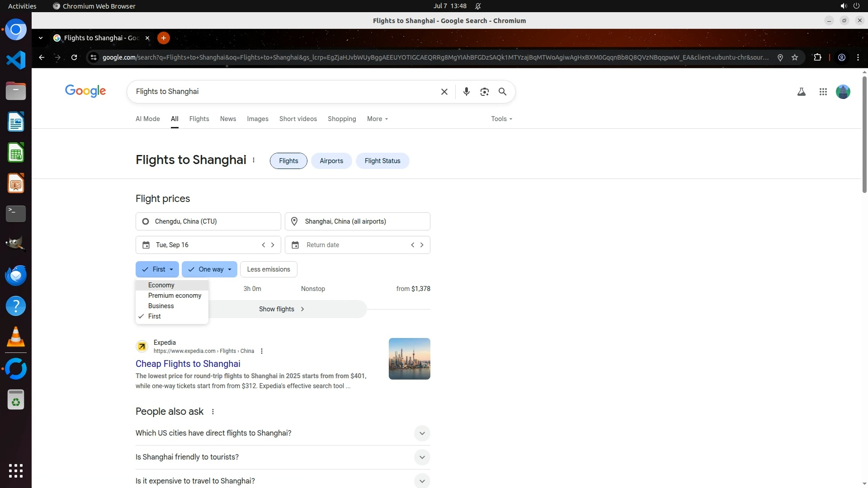Screen dimensions: 868x488
Task: Advance departure date to next day
Action: (273, 245)
